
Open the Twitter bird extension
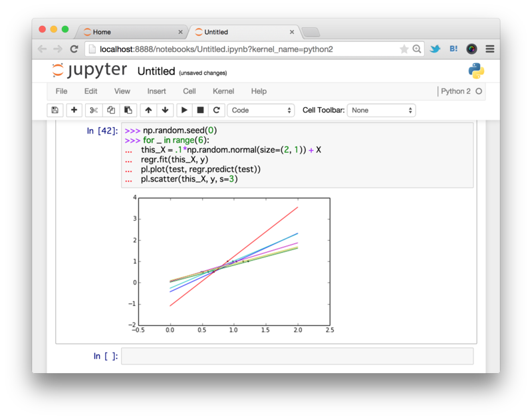point(435,49)
